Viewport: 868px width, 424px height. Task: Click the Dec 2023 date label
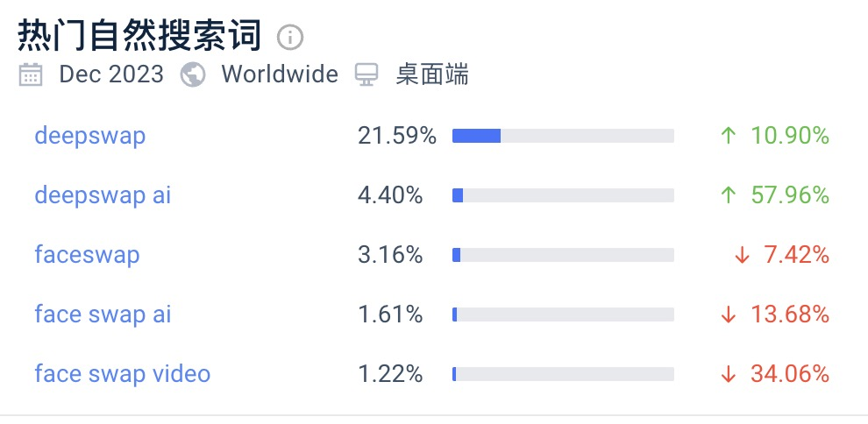111,74
